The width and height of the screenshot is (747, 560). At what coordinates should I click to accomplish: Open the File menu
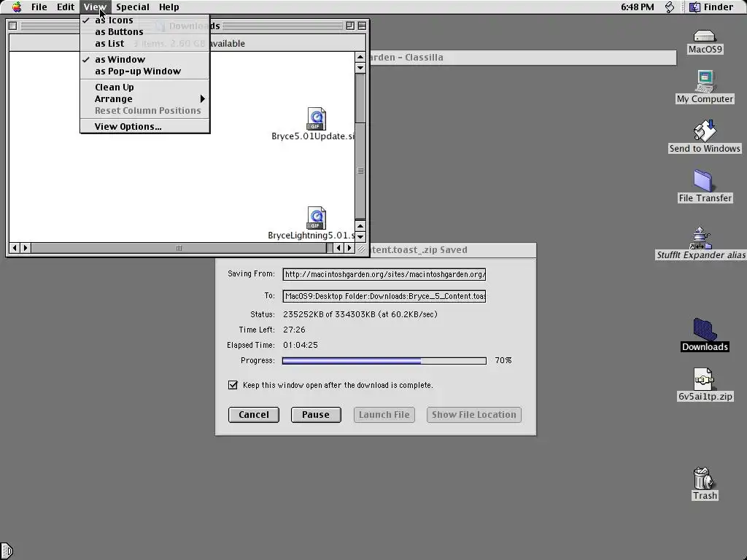(39, 7)
